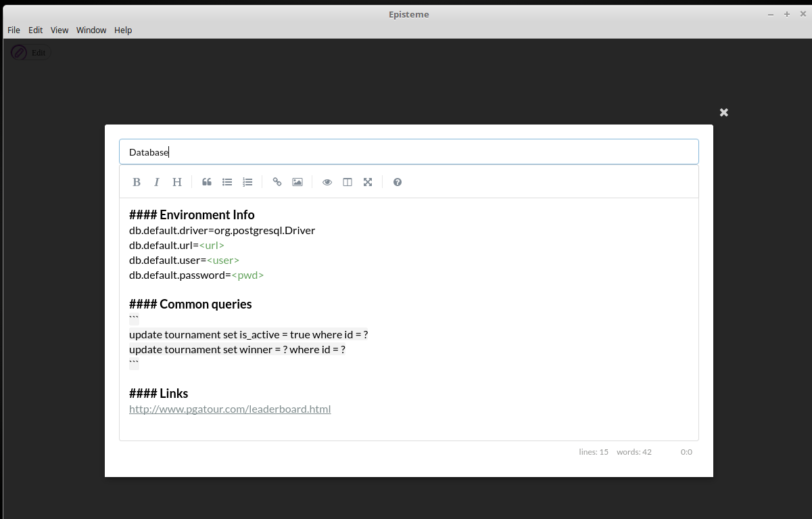The width and height of the screenshot is (812, 519).
Task: Apply italic formatting from the toolbar
Action: pos(157,182)
